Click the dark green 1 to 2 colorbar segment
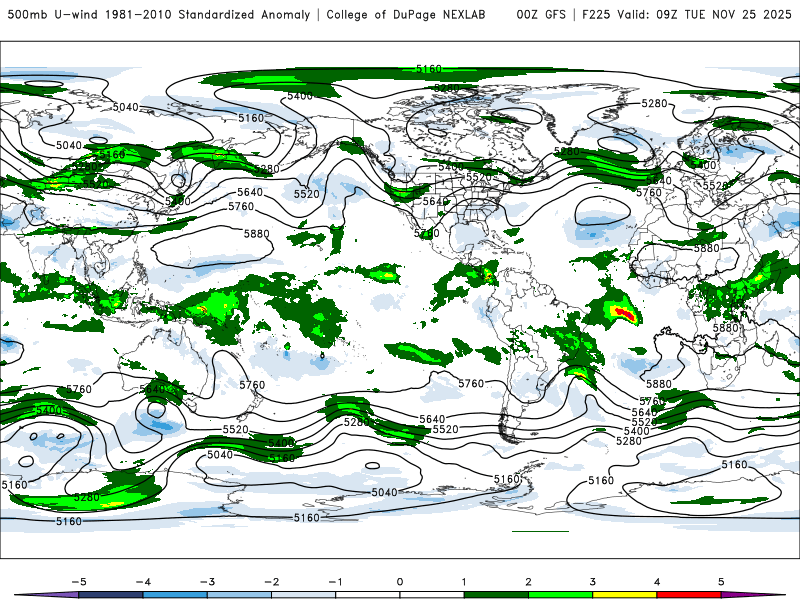 pos(496,595)
